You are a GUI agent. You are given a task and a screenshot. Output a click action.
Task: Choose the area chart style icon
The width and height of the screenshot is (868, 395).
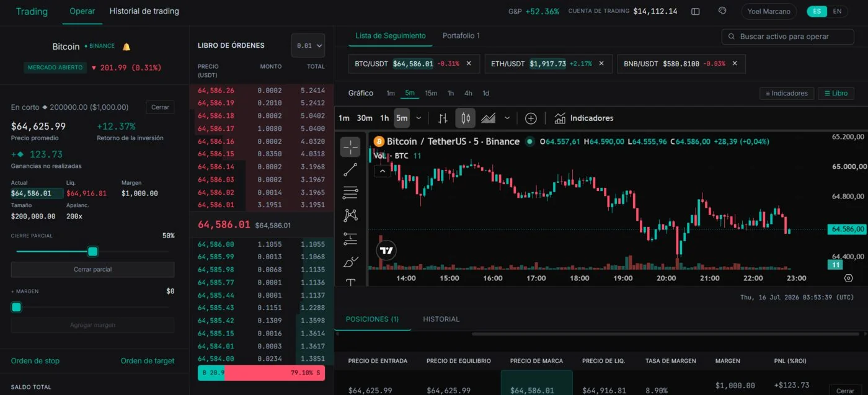point(489,118)
